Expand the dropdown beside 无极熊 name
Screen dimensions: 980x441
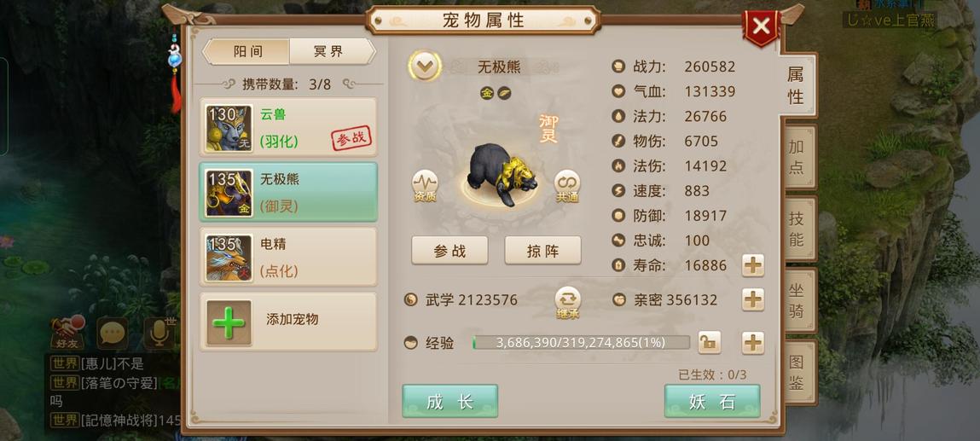point(425,67)
